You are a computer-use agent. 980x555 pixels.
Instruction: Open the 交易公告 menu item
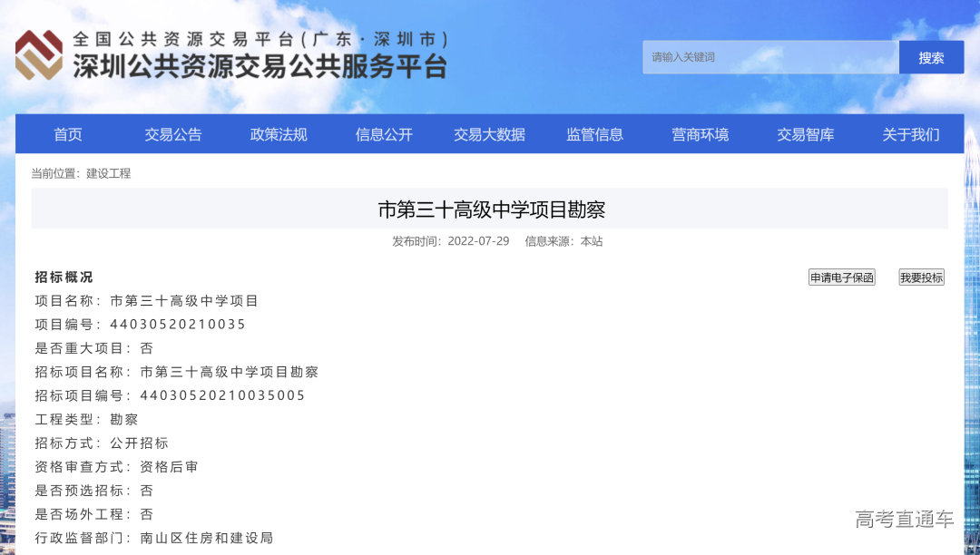172,134
